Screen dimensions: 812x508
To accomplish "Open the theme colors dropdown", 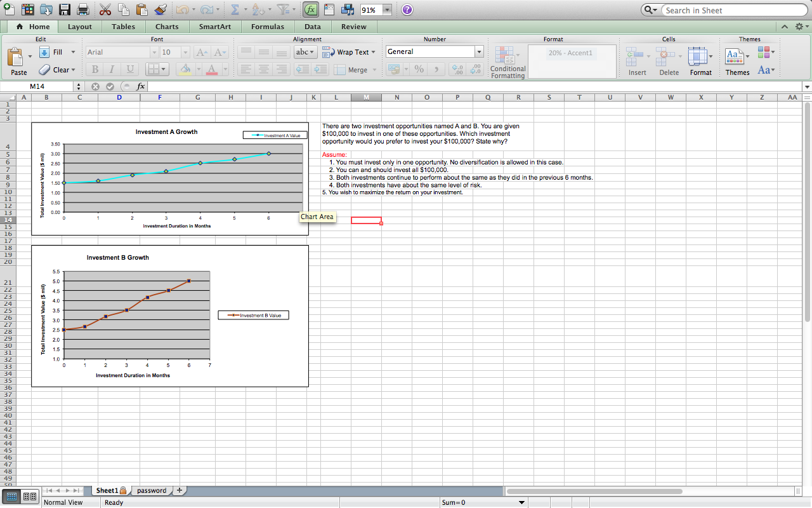I will 766,52.
